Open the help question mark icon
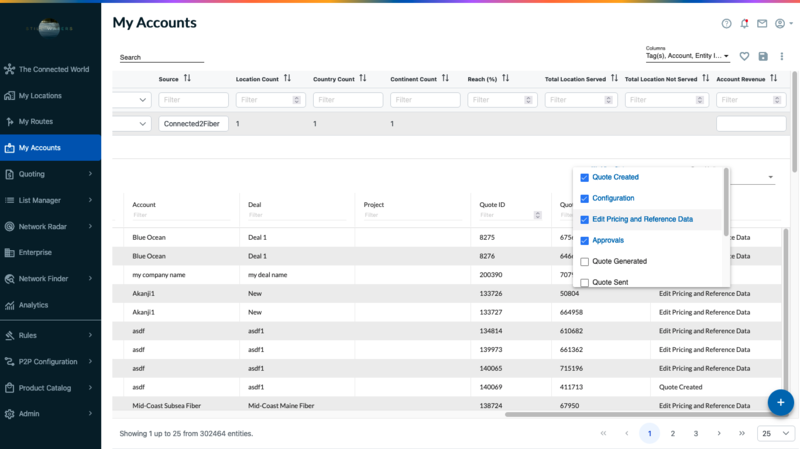 [727, 23]
